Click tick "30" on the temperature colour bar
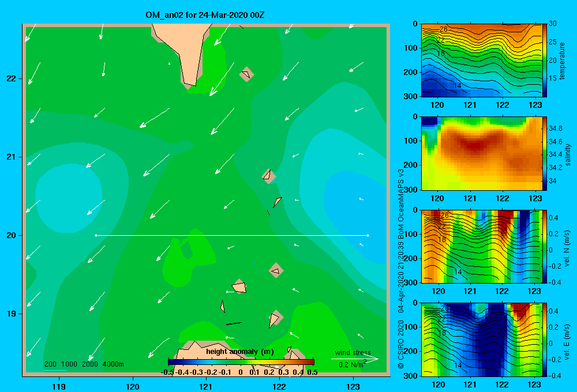The image size is (577, 392). 553,24
